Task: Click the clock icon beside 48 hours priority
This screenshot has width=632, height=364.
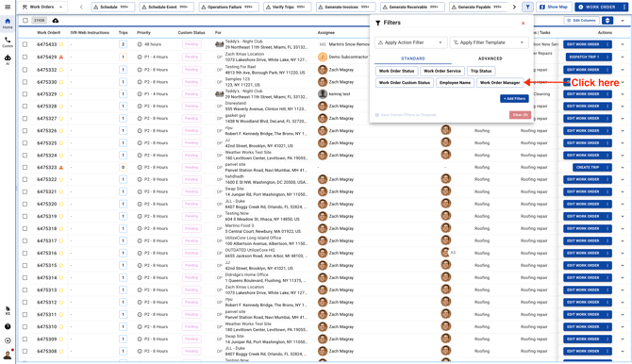Action: [140, 44]
